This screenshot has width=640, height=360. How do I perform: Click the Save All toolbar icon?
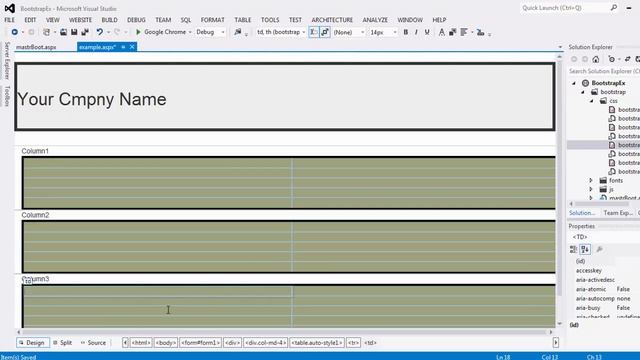tap(85, 32)
